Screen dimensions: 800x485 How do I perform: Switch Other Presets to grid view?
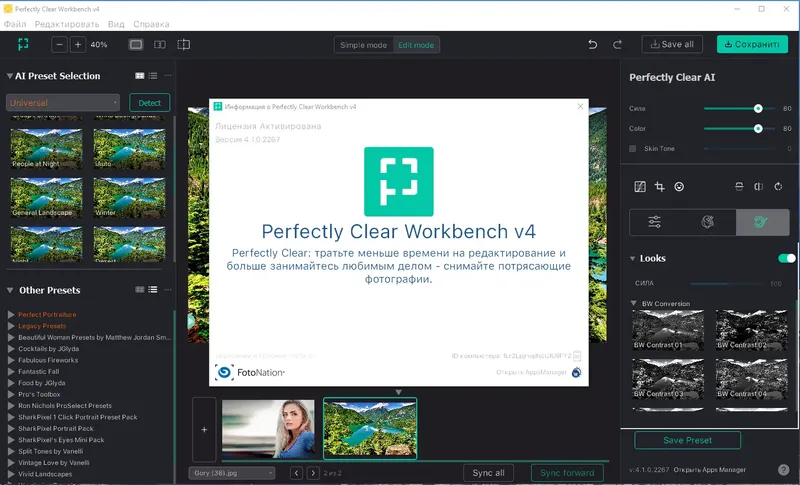pyautogui.click(x=139, y=290)
